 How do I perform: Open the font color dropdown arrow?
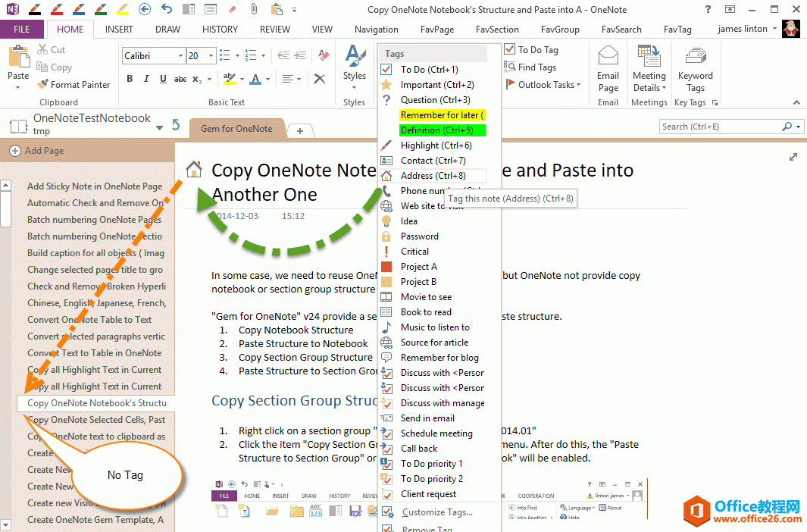point(267,79)
